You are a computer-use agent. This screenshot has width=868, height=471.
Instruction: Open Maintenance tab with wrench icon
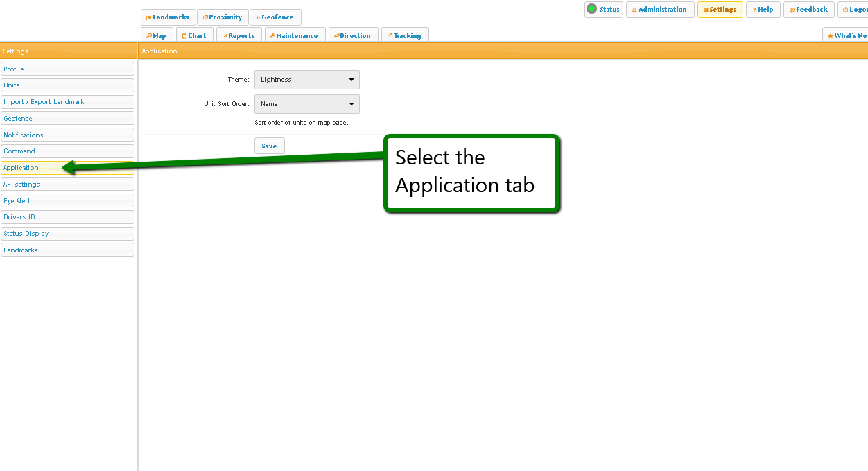295,35
